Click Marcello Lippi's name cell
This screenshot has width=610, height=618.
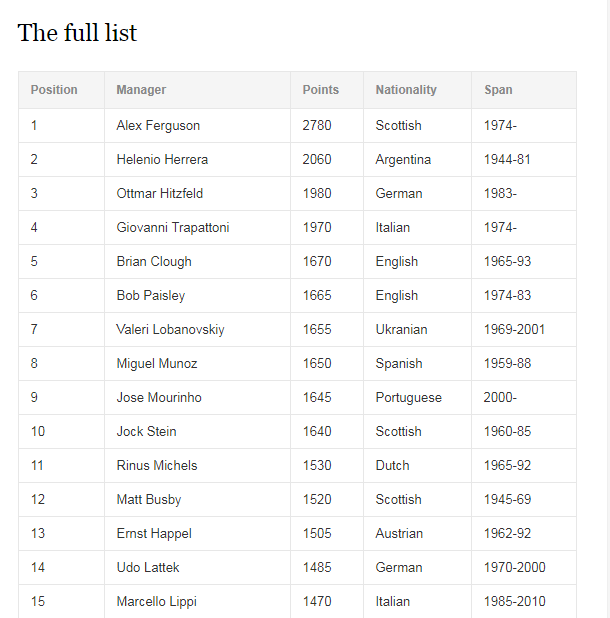156,602
